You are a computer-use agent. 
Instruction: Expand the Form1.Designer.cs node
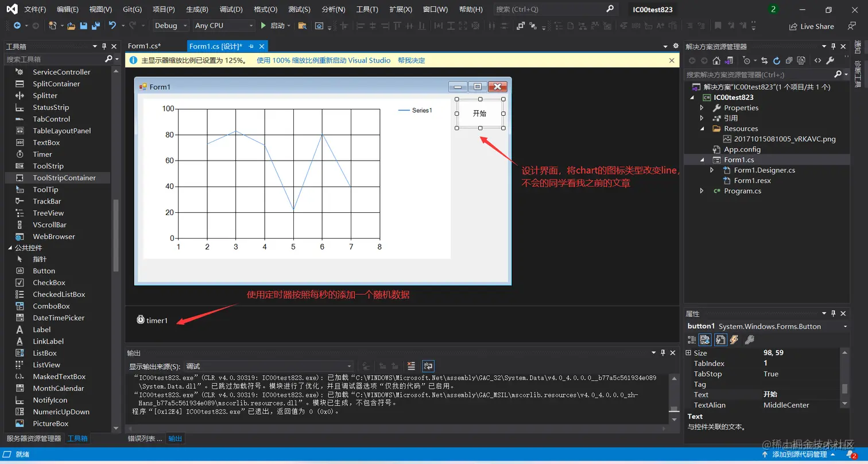click(712, 170)
